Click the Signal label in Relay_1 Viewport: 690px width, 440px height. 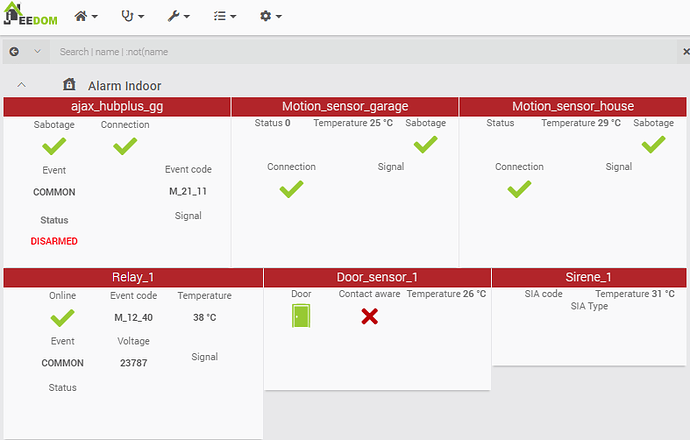click(204, 357)
